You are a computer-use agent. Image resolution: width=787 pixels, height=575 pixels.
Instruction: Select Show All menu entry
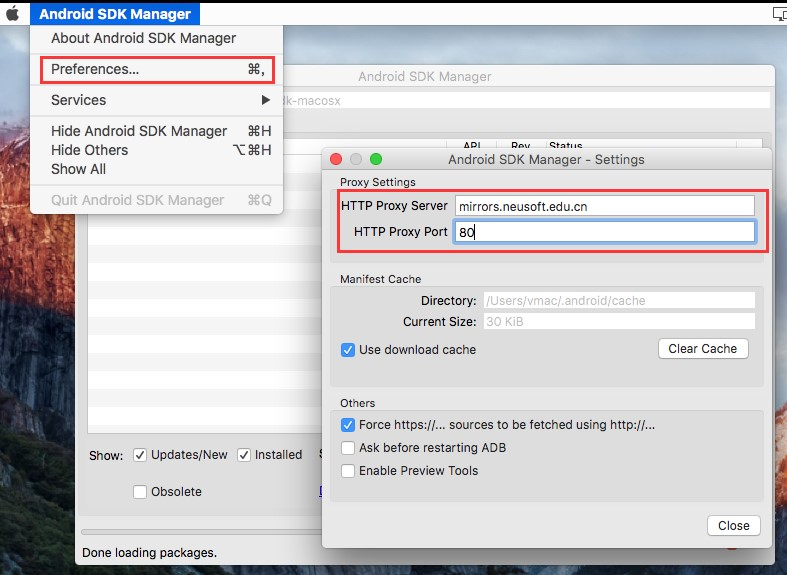(x=157, y=169)
